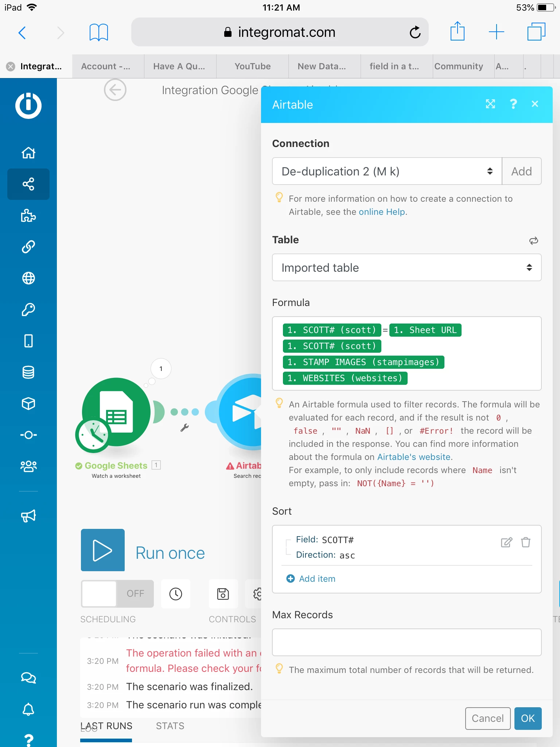Refresh the Table list
This screenshot has width=560, height=747.
pyautogui.click(x=533, y=240)
